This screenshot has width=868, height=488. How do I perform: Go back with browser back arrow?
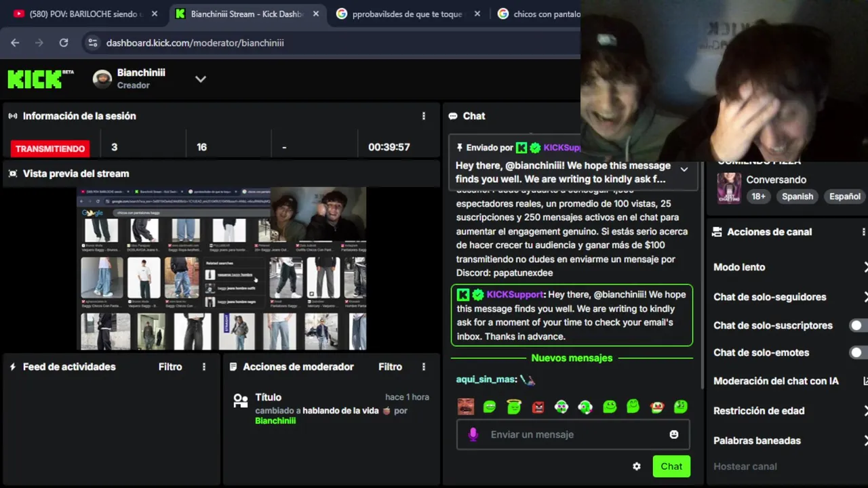(15, 43)
